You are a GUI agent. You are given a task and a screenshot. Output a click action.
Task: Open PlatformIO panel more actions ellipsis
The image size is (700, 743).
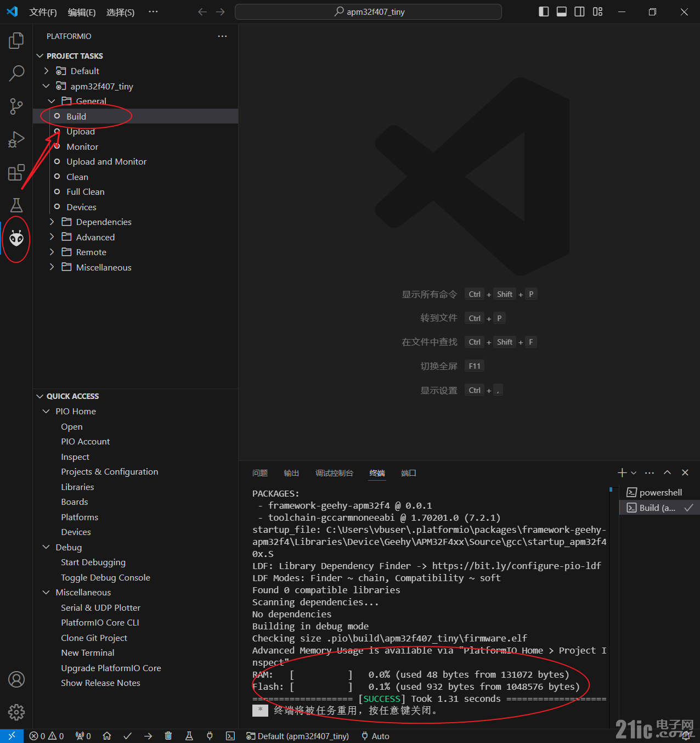(x=222, y=36)
